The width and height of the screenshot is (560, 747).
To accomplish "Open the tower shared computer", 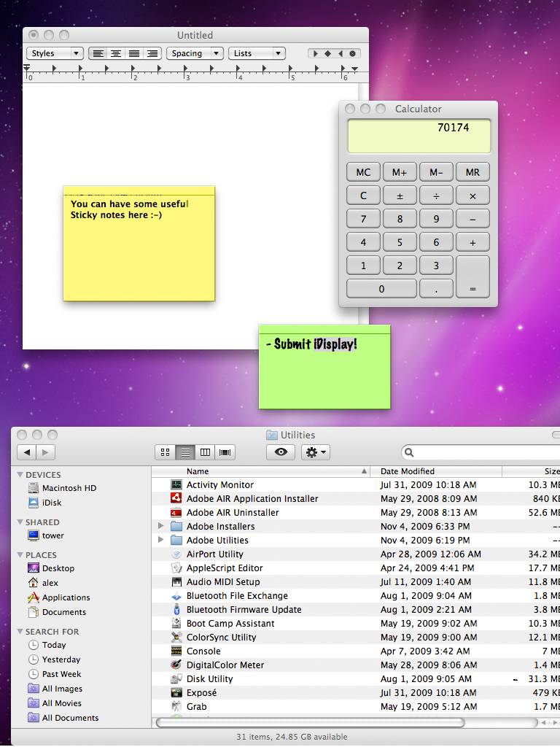I will click(x=46, y=535).
